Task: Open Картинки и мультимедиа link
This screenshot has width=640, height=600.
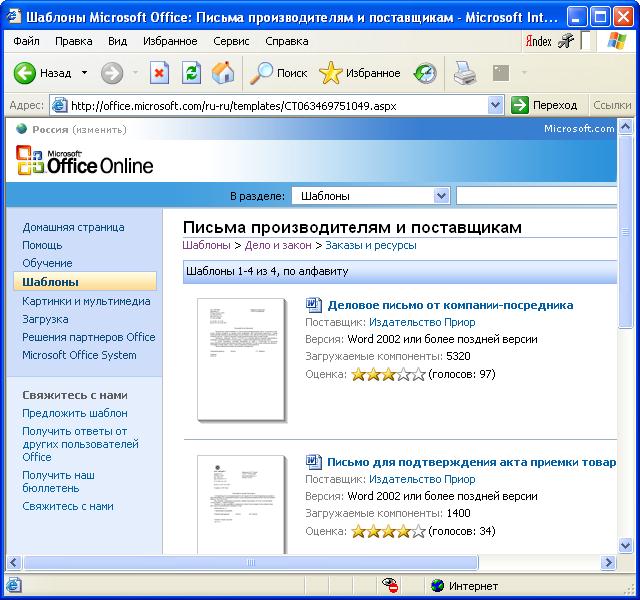Action: click(x=86, y=301)
